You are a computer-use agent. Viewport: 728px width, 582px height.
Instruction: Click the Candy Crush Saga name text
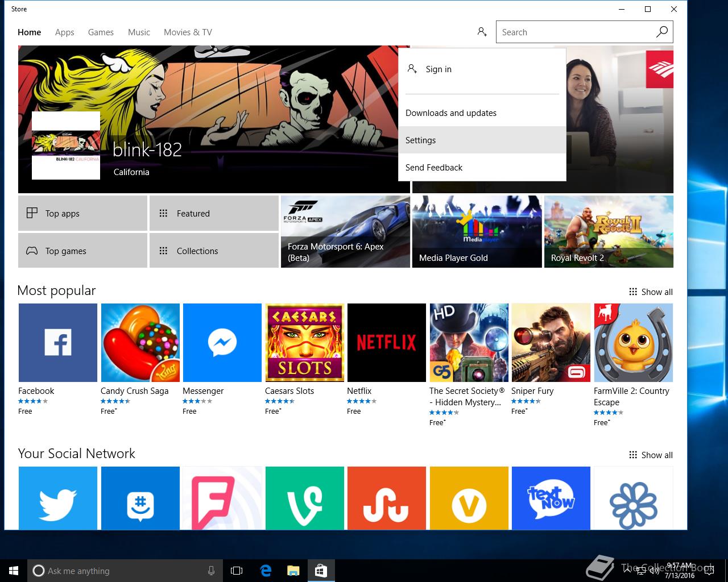[134, 391]
